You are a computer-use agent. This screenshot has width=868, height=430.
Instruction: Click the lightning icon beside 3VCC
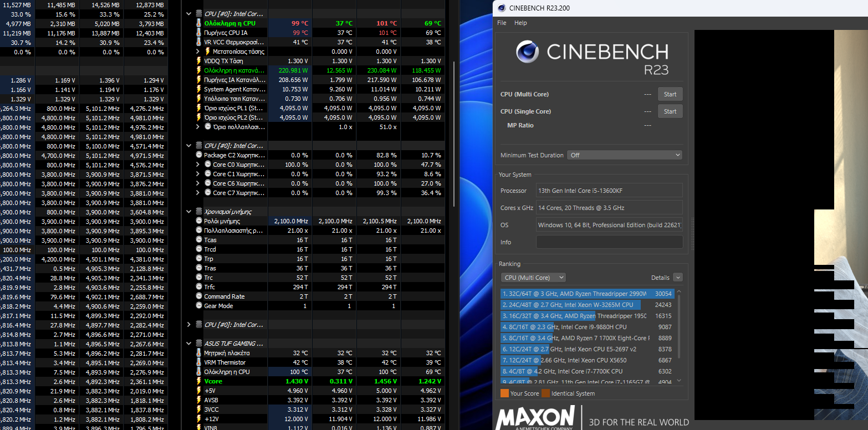click(199, 409)
